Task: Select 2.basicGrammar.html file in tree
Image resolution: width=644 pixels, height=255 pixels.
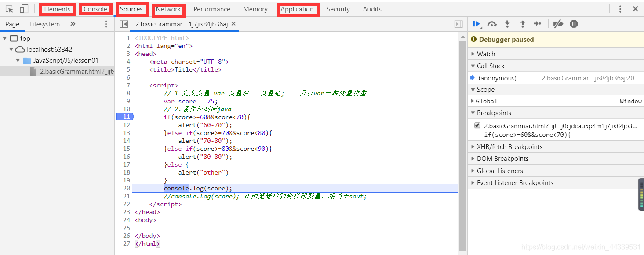Action: [x=57, y=71]
